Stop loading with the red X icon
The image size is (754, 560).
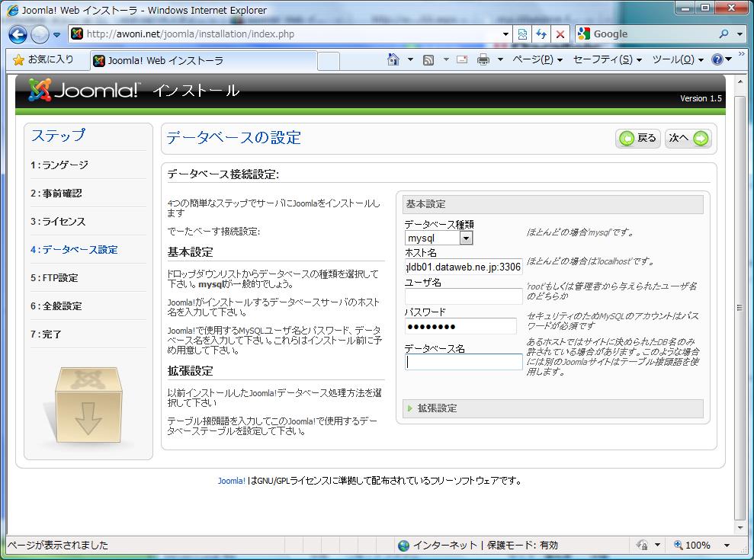coord(560,34)
